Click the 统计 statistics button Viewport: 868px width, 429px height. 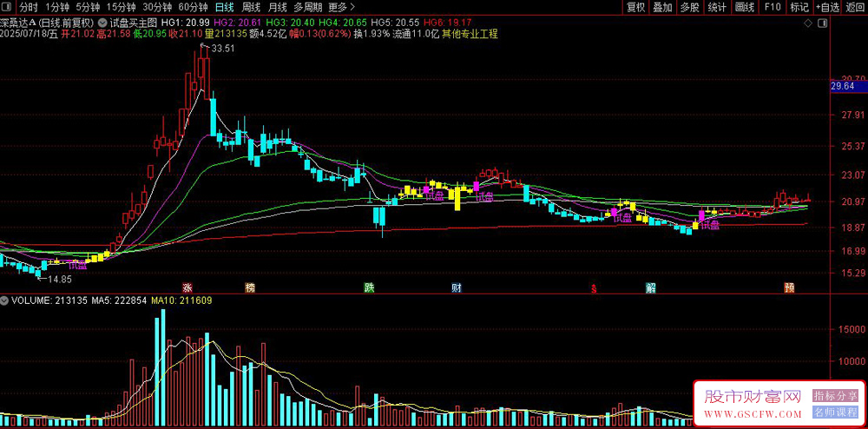pos(717,7)
